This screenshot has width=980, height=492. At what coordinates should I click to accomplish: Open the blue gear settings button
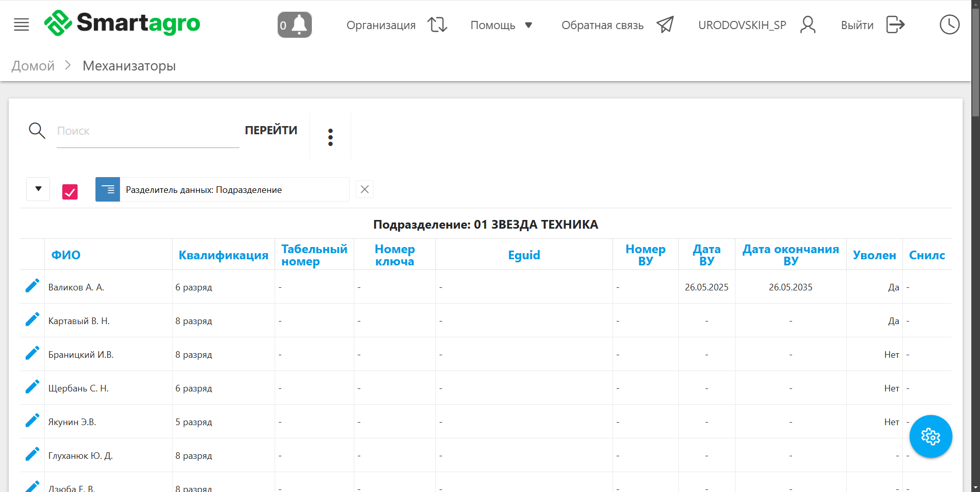pos(930,436)
